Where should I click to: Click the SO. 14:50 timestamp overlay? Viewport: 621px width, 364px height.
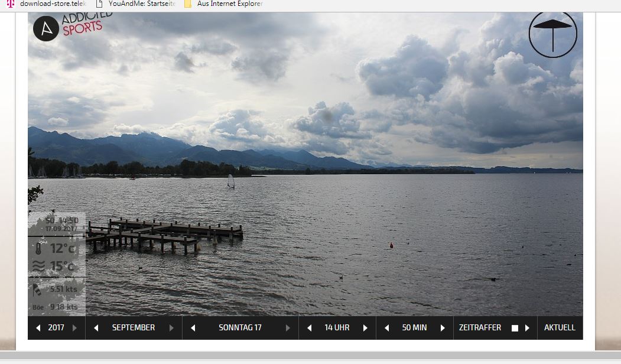click(x=62, y=220)
